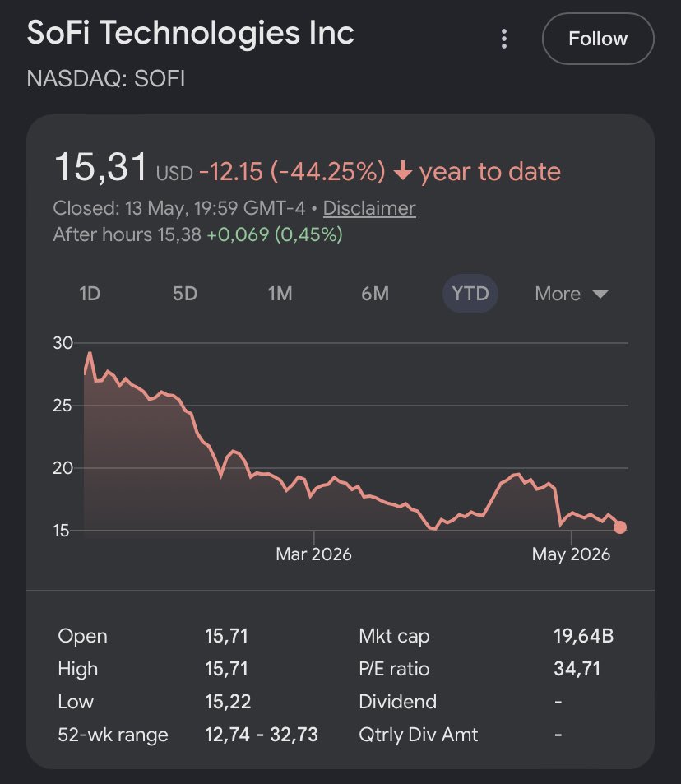The height and width of the screenshot is (784, 681).
Task: Click the High value 15,71
Action: tap(226, 669)
